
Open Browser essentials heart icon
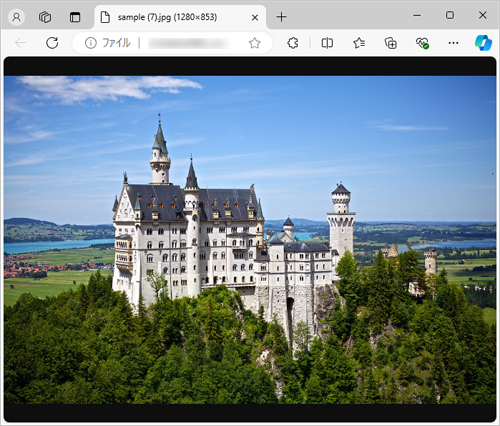[x=422, y=43]
